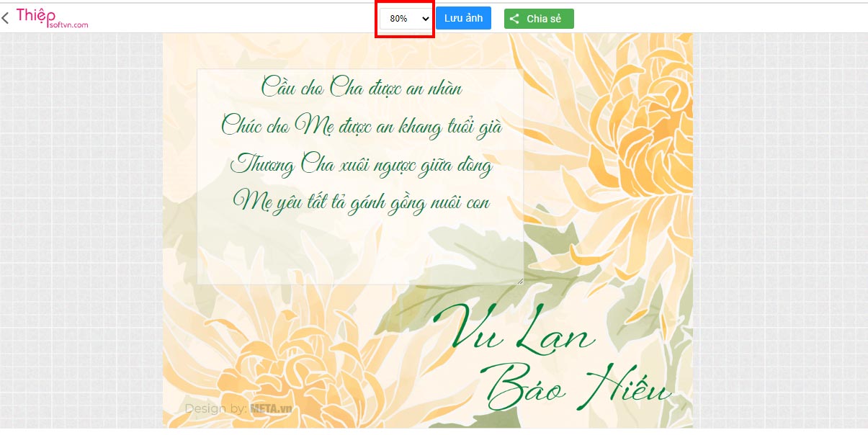
Task: Open the zoom dropdown highlighted in red
Action: [x=403, y=18]
